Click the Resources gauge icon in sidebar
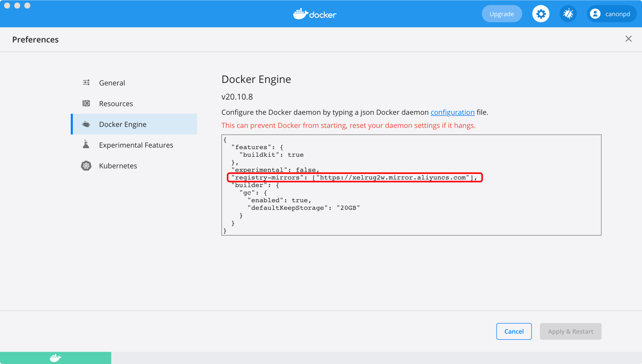 tap(86, 103)
